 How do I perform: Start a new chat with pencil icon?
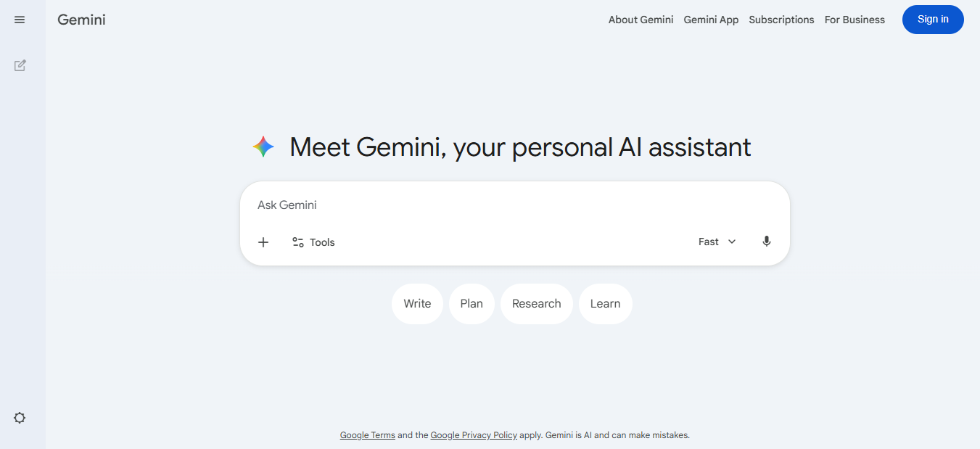(20, 65)
